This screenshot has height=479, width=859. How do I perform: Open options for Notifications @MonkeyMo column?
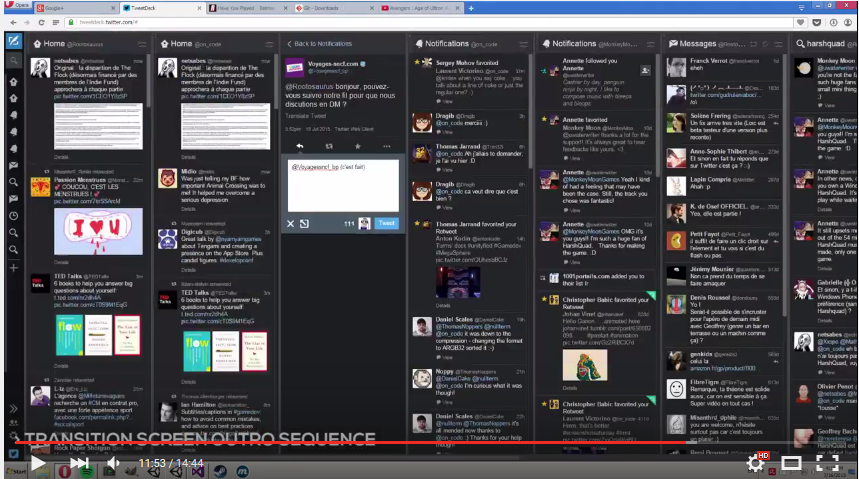pyautogui.click(x=651, y=44)
